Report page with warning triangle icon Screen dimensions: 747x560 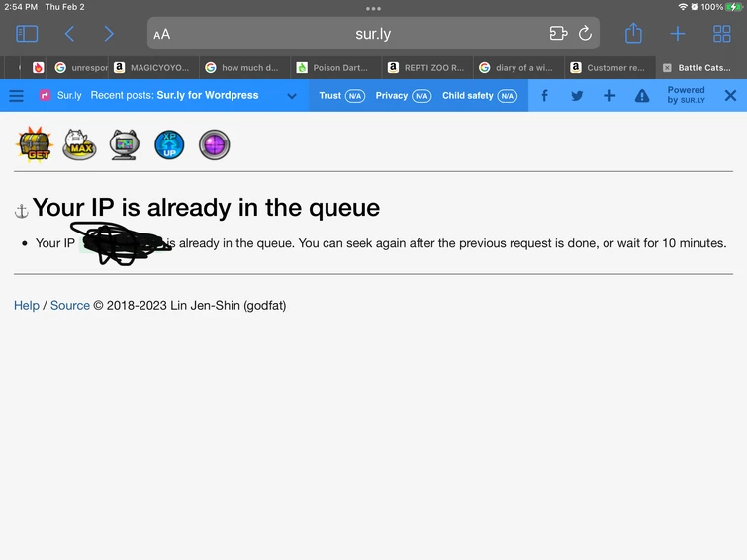pos(642,96)
